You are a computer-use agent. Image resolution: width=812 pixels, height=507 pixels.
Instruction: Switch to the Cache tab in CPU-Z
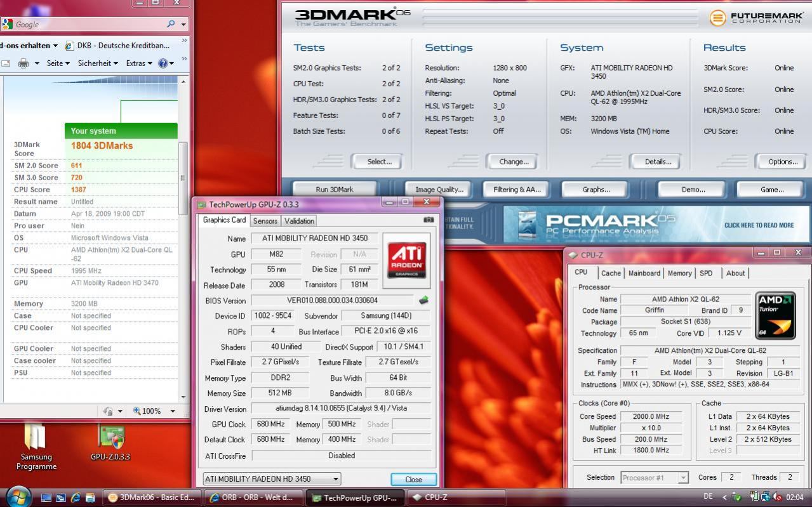[611, 273]
